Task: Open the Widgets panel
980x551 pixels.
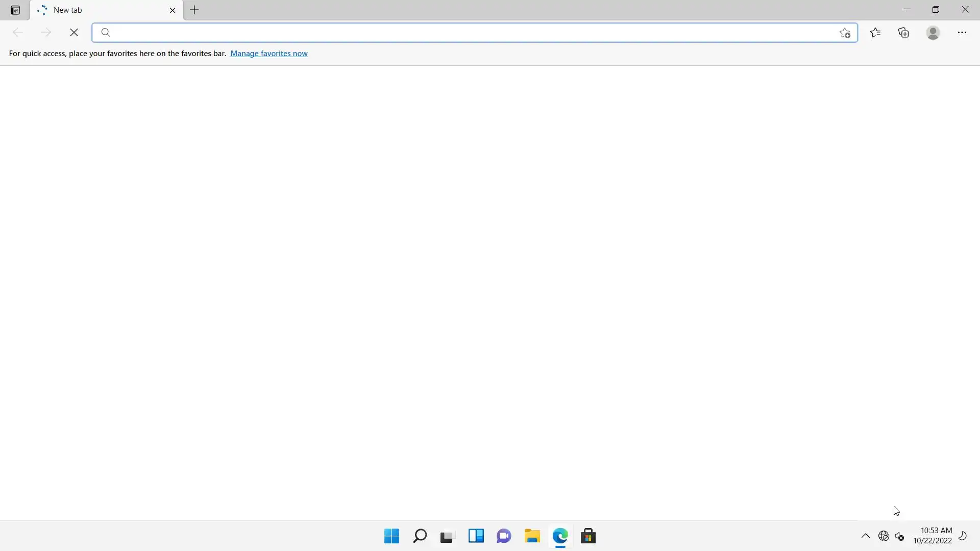Action: [476, 536]
